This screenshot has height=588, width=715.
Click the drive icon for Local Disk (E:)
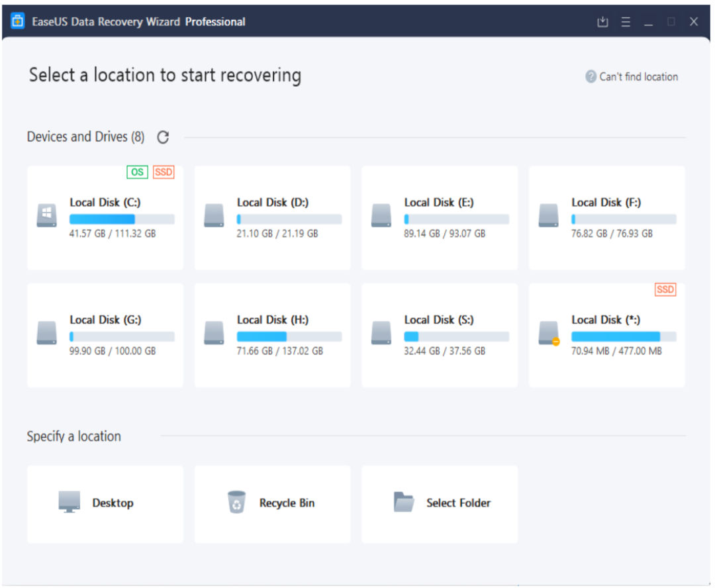point(381,216)
